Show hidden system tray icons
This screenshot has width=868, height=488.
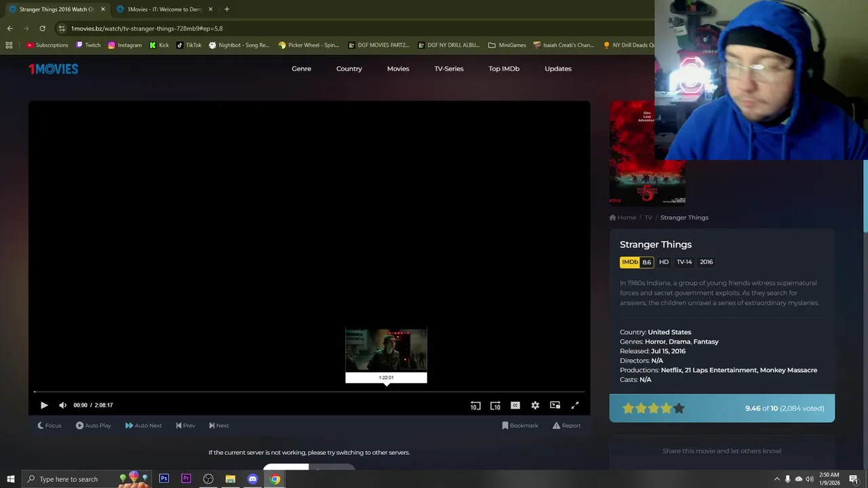tap(776, 479)
